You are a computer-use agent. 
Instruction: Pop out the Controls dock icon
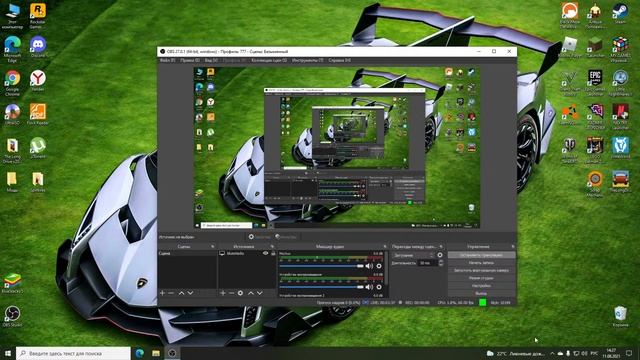[513, 247]
